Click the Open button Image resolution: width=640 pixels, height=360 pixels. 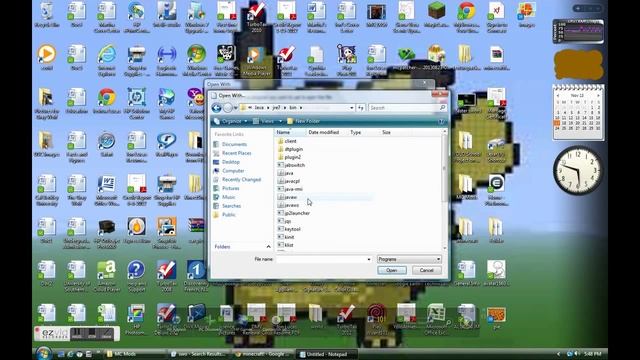[x=391, y=270]
